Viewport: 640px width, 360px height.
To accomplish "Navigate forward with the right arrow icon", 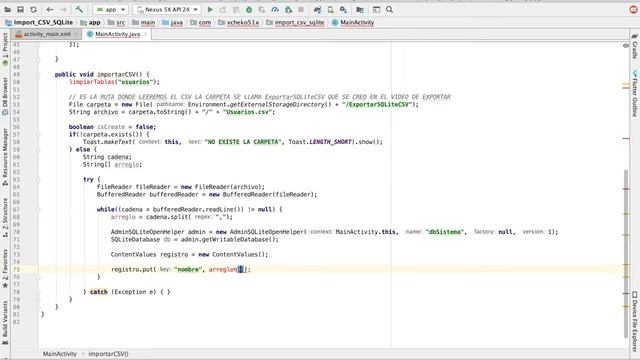I will pos(63,9).
